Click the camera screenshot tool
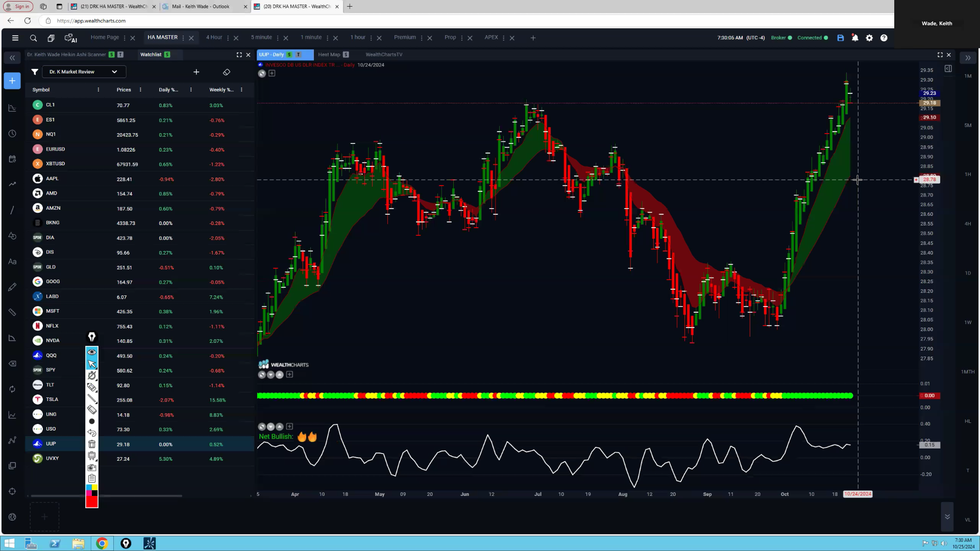Image resolution: width=980 pixels, height=551 pixels. pos(92,467)
